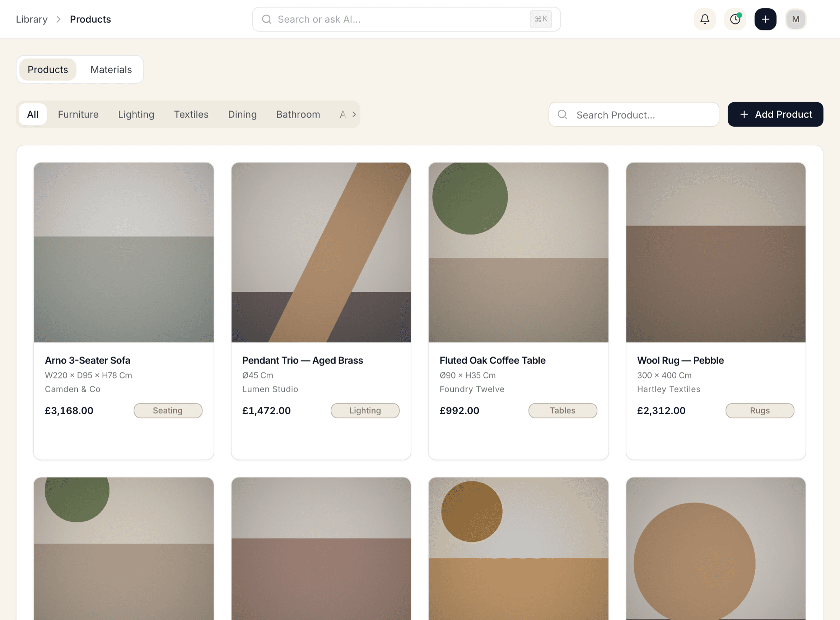Open second-row card with green circle image
The height and width of the screenshot is (620, 840).
pyautogui.click(x=124, y=549)
